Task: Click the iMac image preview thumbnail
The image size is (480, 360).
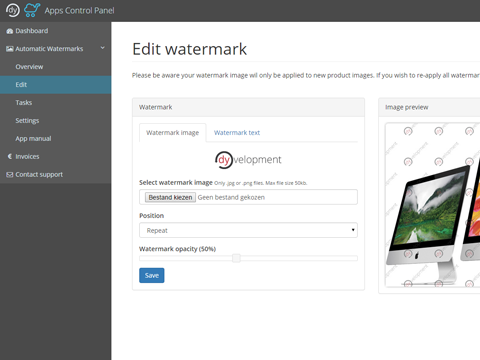Action: point(432,205)
